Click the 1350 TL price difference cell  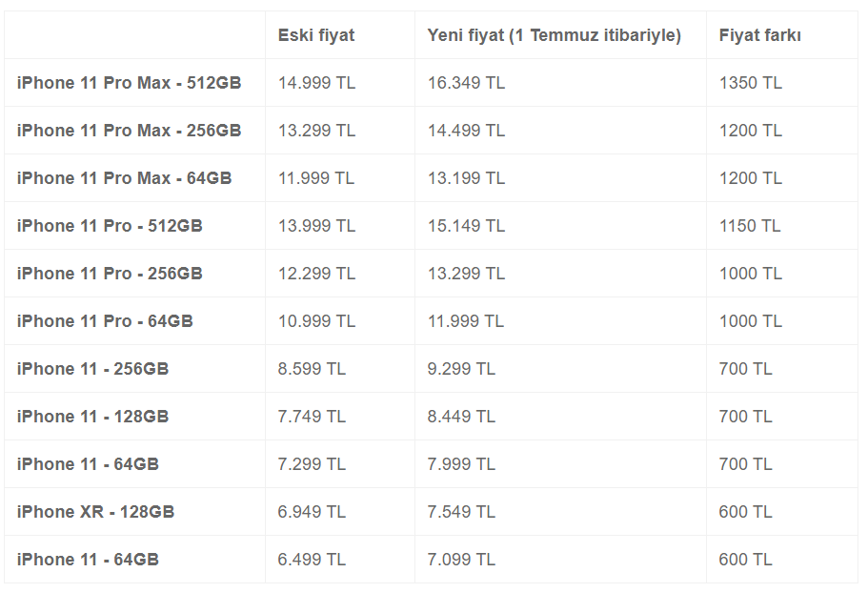pos(750,83)
